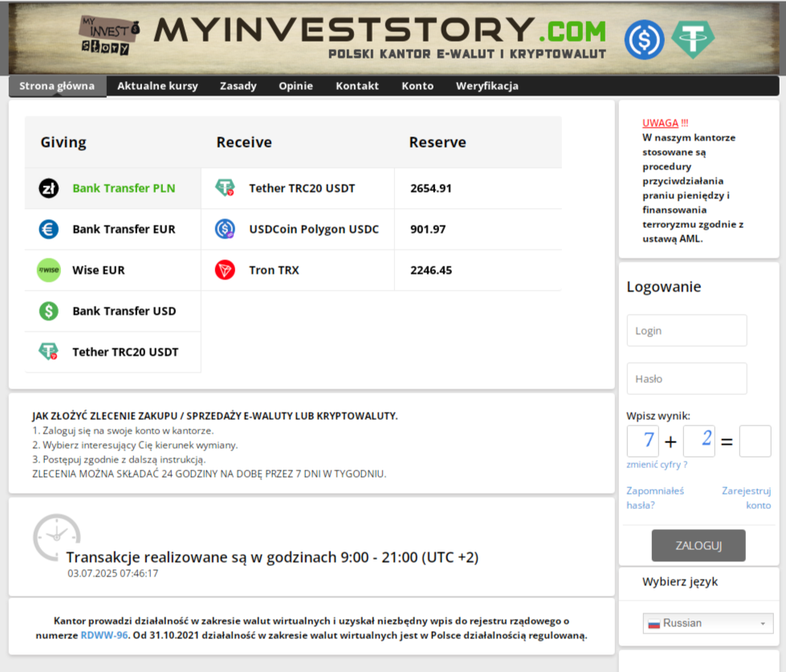Follow the 'Zapomniałeś hasło?' link

coord(654,498)
